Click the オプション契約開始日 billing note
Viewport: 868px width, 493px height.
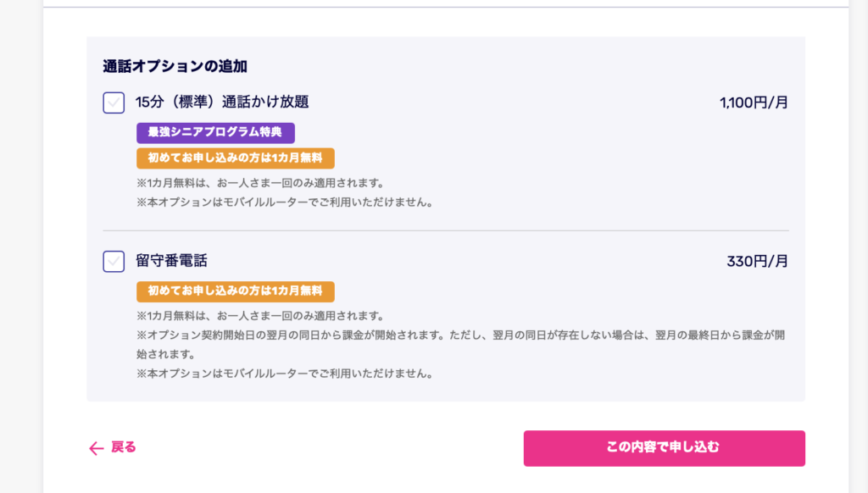click(460, 335)
